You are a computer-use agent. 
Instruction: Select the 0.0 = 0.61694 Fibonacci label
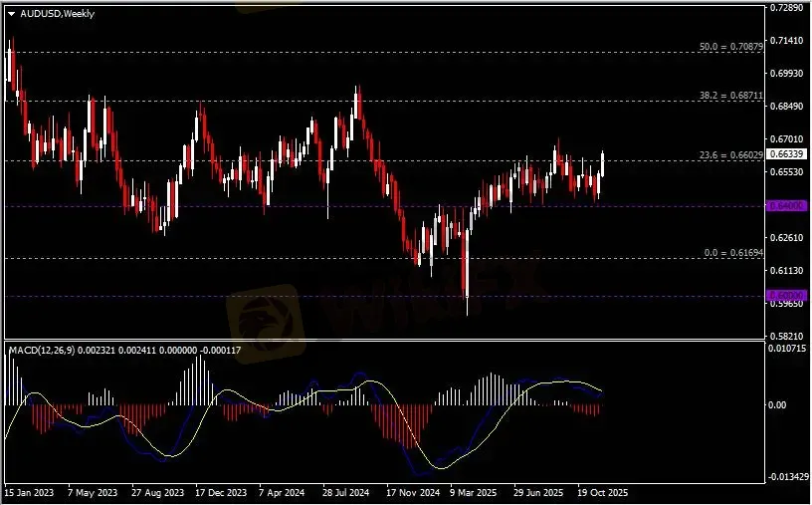pyautogui.click(x=732, y=253)
